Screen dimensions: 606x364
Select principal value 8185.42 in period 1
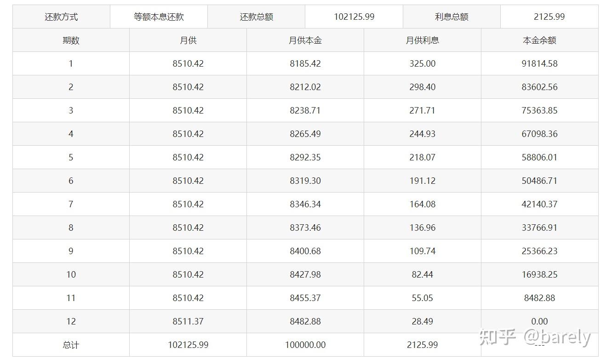[305, 64]
